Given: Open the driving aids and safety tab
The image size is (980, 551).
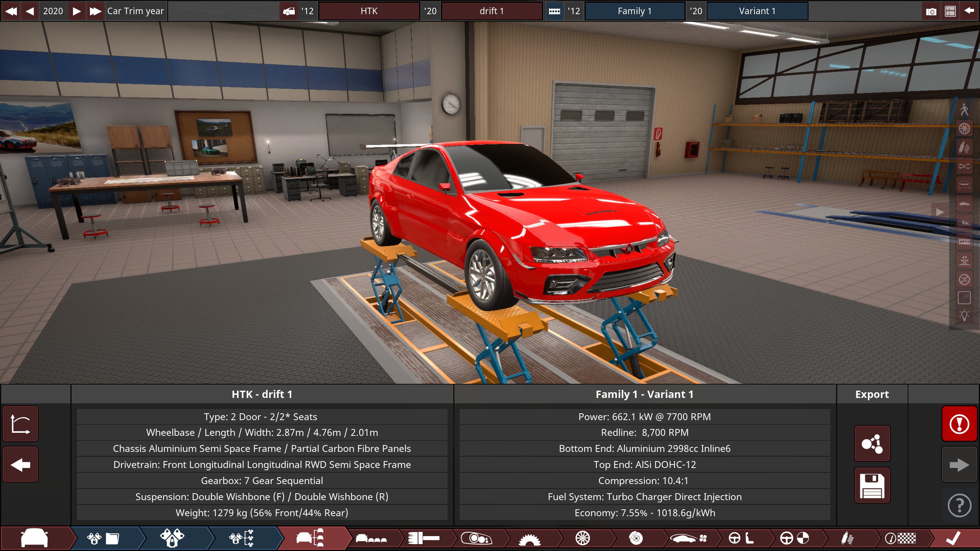Looking at the screenshot, I should tap(794, 538).
